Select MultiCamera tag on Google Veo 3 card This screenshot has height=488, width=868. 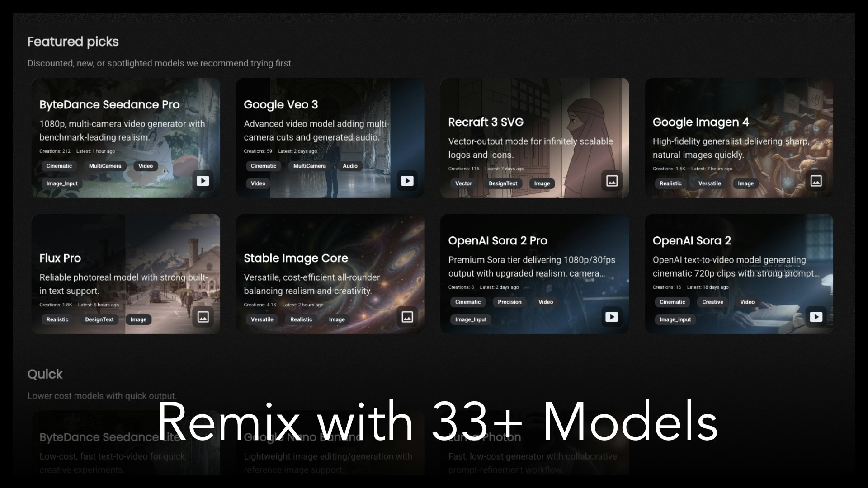click(310, 166)
